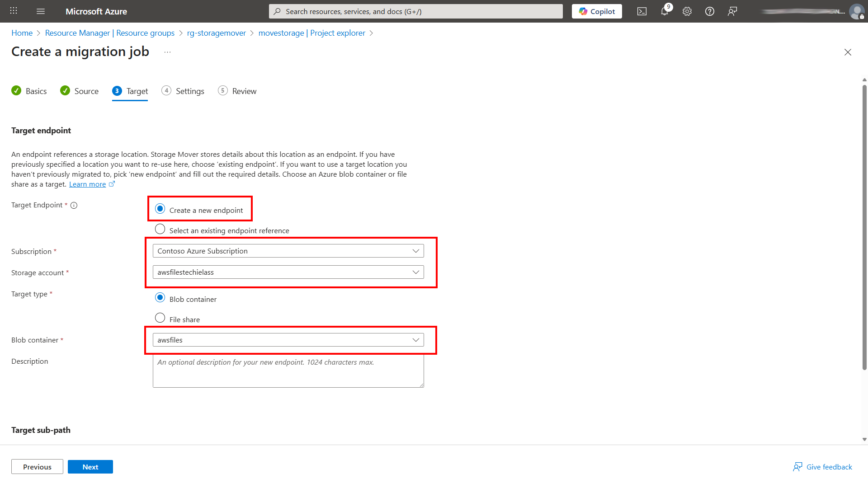This screenshot has width=868, height=488.
Task: Launch Copilot from the top bar
Action: click(596, 11)
